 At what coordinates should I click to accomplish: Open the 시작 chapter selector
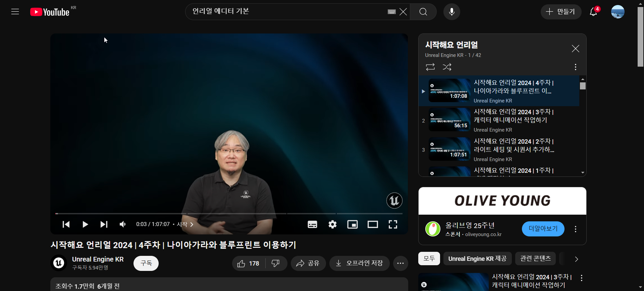[x=185, y=224]
